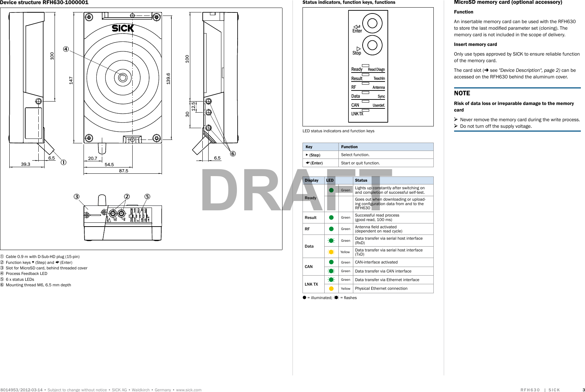Click the 'Cable 0.9 m with D-Sub-HD plug' legend line
The image size is (585, 392).
pos(40,257)
